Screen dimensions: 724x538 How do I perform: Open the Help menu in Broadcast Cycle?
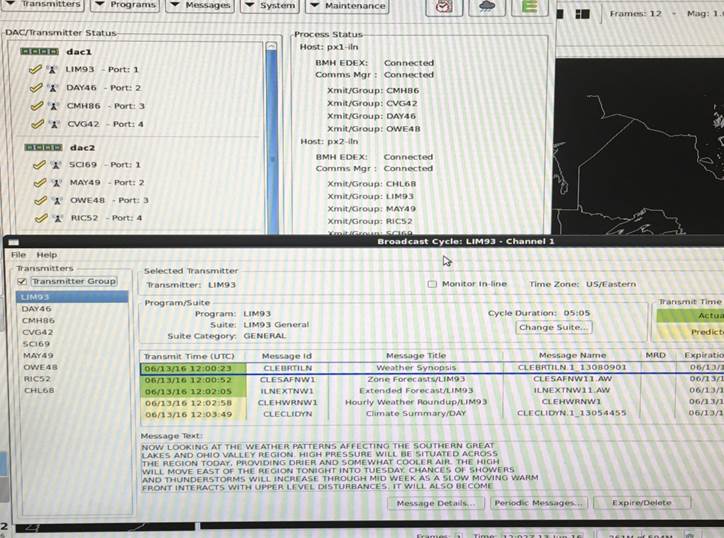[x=47, y=254]
